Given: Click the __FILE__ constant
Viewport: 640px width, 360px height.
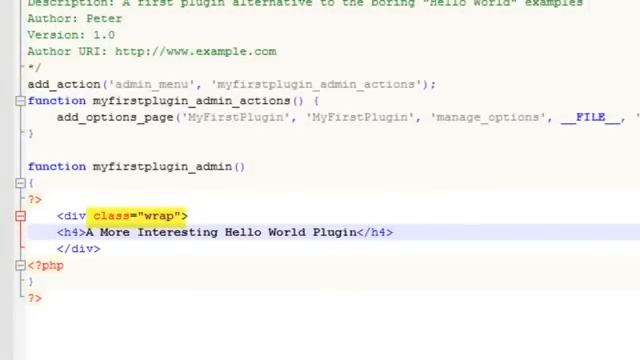Looking at the screenshot, I should click(x=590, y=118).
